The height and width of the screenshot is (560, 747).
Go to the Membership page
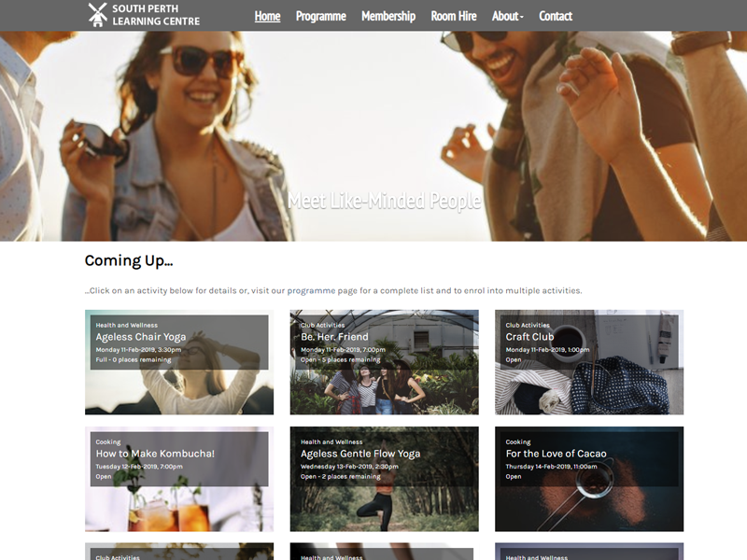(x=388, y=16)
